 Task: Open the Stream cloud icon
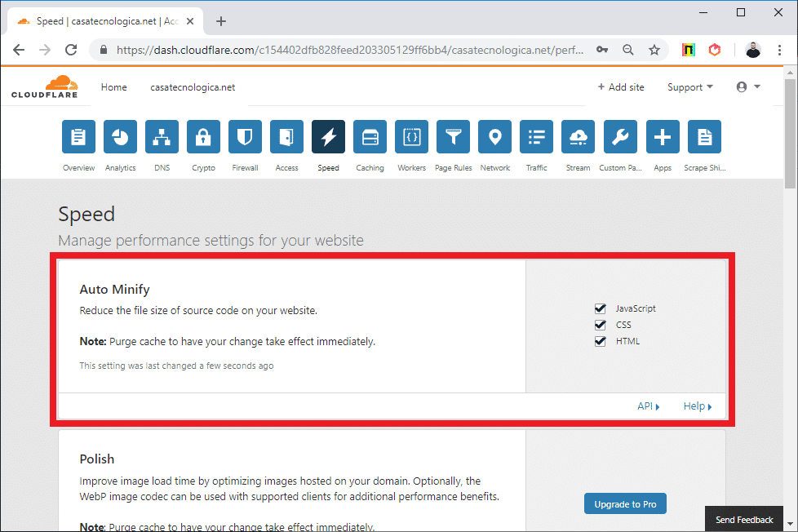click(x=579, y=136)
